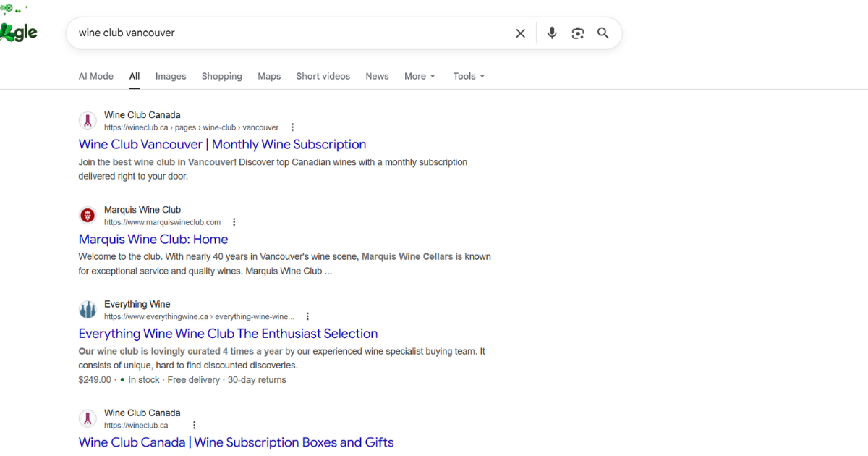Switch to AI Mode tab
Screen dimensions: 868x456
coord(96,76)
